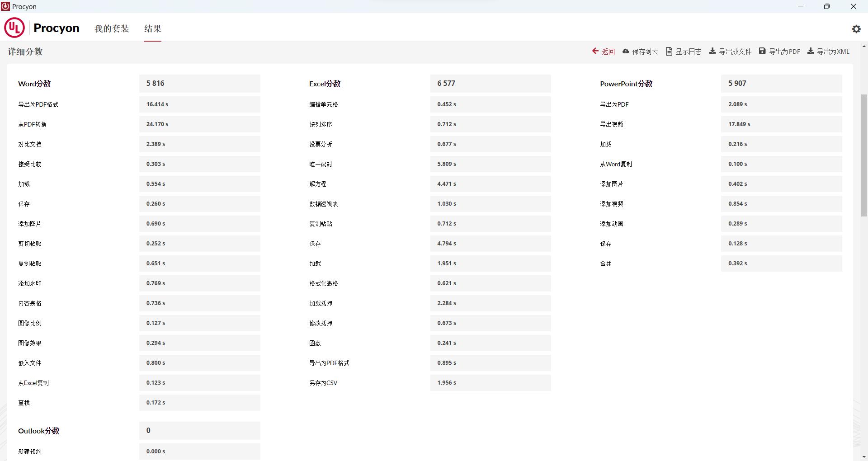Click the vertical scrollbar thumb
The height and width of the screenshot is (461, 868).
(x=864, y=154)
